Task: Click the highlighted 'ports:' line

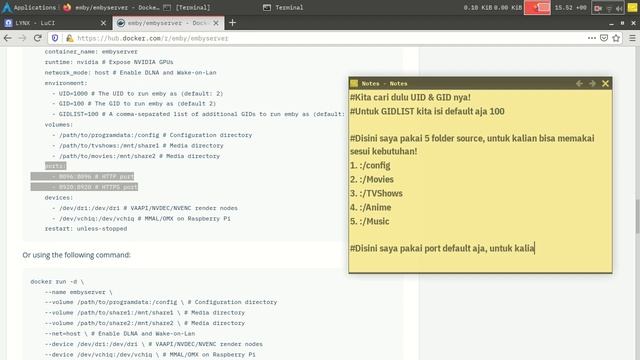Action: (x=55, y=166)
